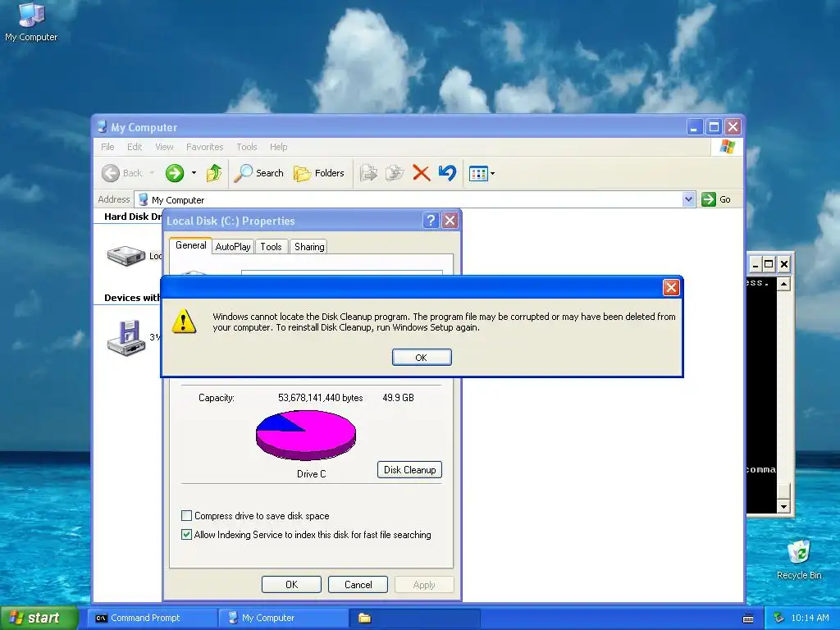840x630 pixels.
Task: Open the Forward history dropdown arrow
Action: pos(194,173)
